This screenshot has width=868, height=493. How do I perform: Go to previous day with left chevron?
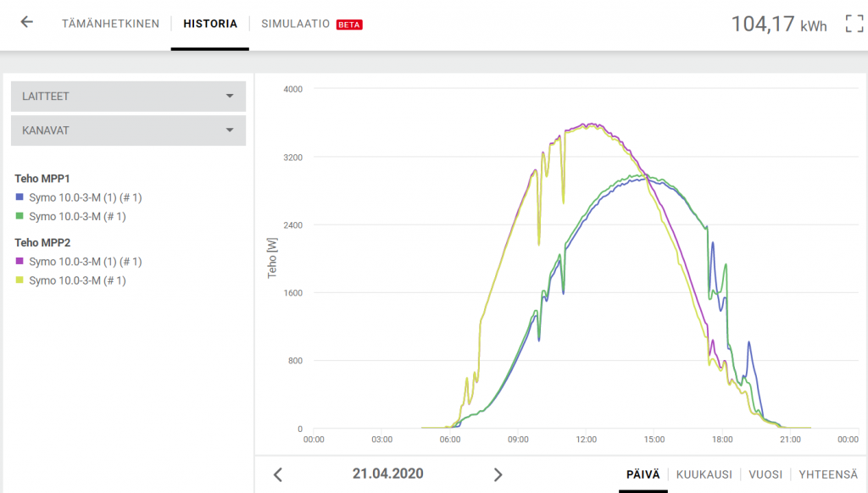click(x=278, y=474)
